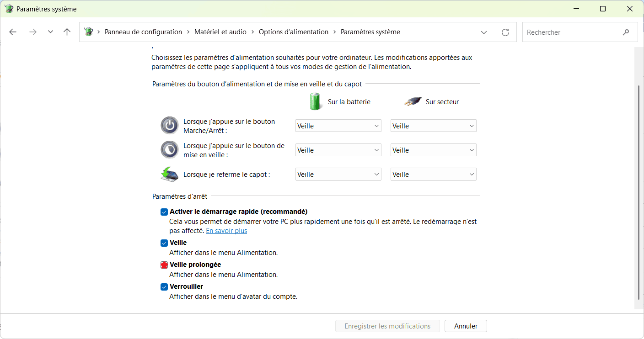Click the Paramètres d'arrêt heading
This screenshot has height=339, width=644.
coord(180,196)
